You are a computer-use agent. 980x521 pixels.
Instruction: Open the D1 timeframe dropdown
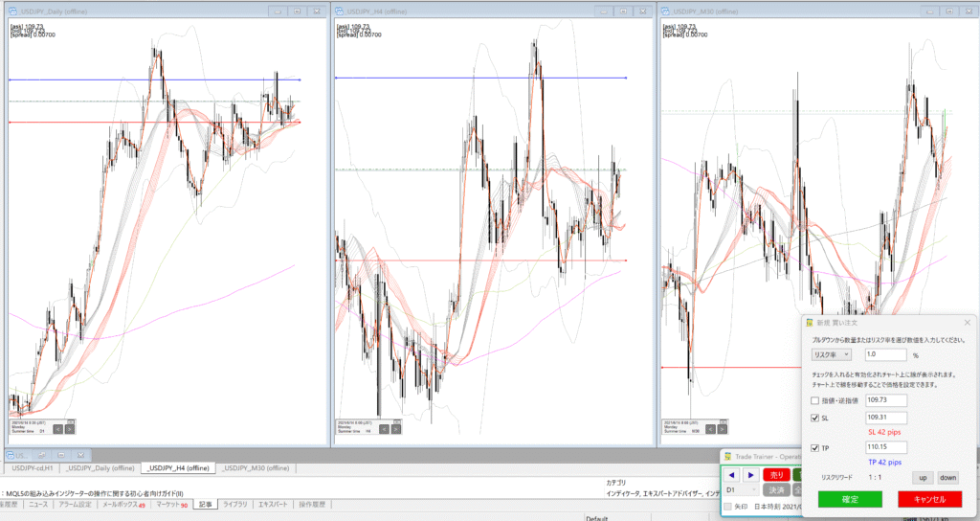742,489
